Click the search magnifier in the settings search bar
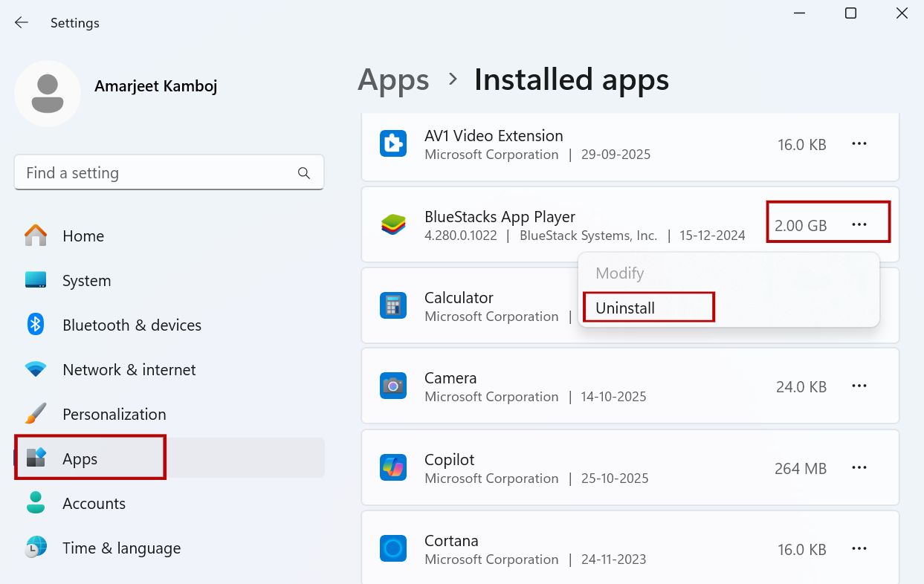The height and width of the screenshot is (584, 924). pos(304,172)
